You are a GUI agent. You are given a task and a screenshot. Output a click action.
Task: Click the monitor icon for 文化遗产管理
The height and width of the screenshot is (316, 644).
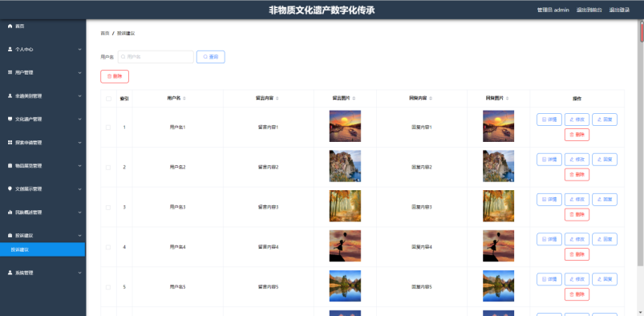click(10, 120)
